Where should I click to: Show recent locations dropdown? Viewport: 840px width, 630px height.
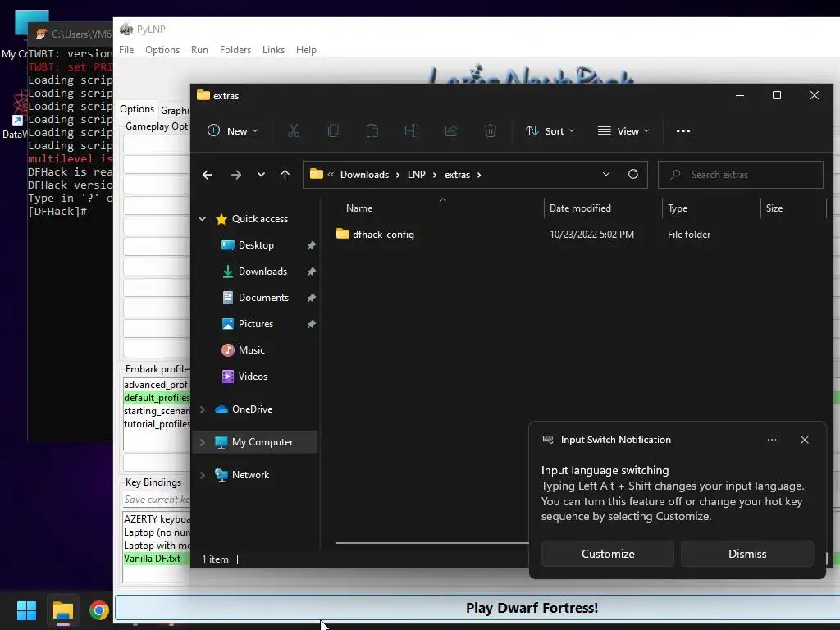[x=261, y=175]
